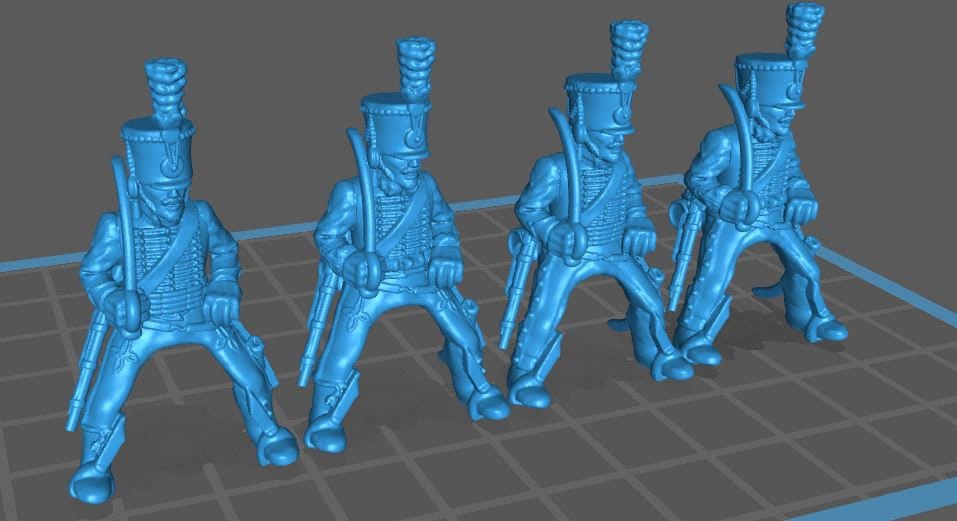Image resolution: width=957 pixels, height=521 pixels.
Task: Click the plume atop the third soldier's shako
Action: coord(625,50)
